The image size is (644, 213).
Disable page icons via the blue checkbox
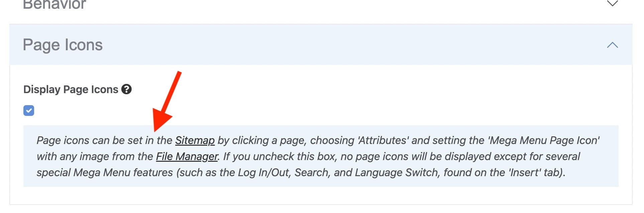29,111
